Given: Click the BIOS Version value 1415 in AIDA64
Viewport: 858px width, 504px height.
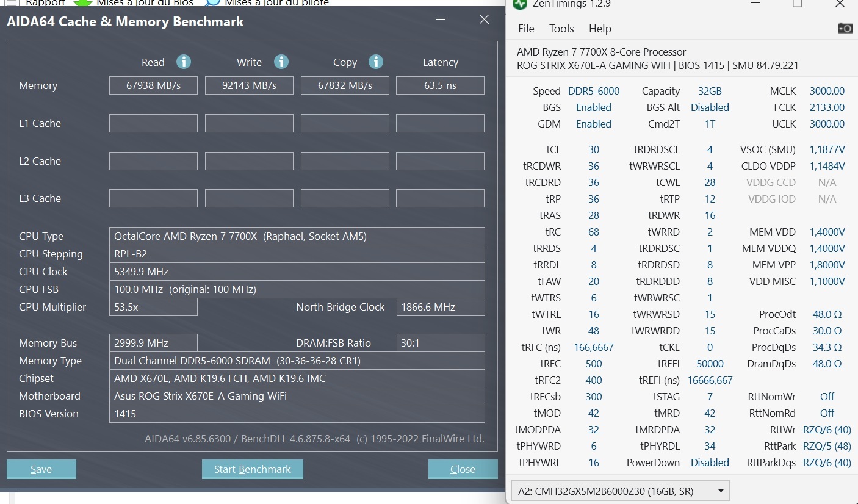Looking at the screenshot, I should coord(297,414).
